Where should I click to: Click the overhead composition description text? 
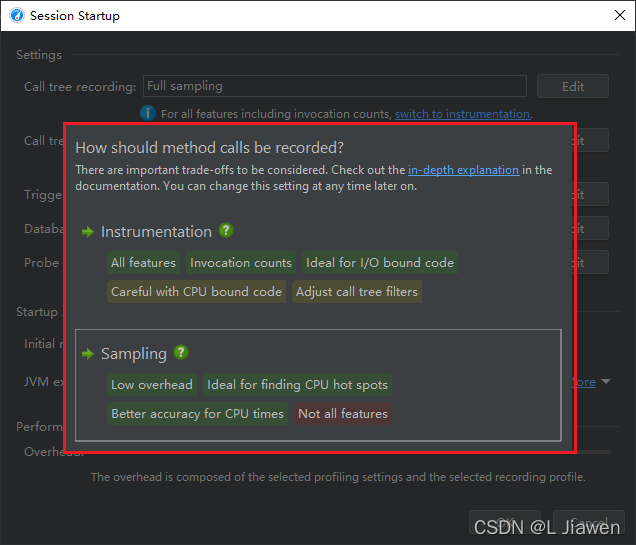[338, 477]
